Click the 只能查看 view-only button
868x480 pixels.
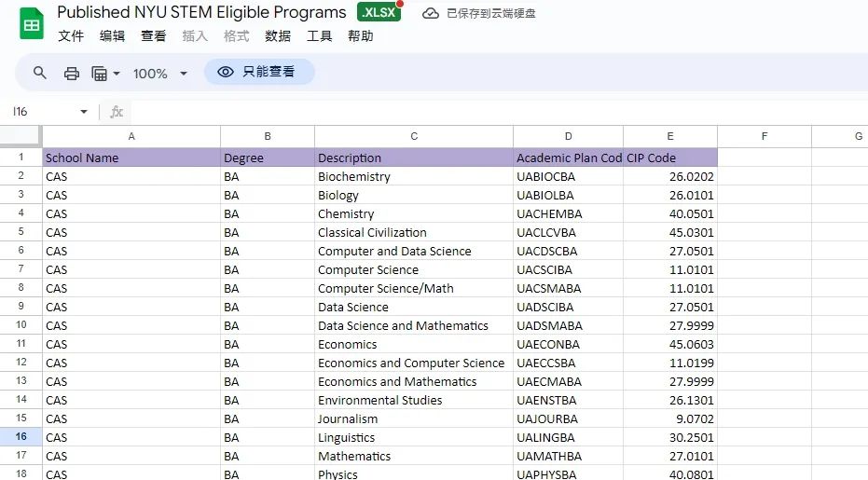tap(259, 72)
